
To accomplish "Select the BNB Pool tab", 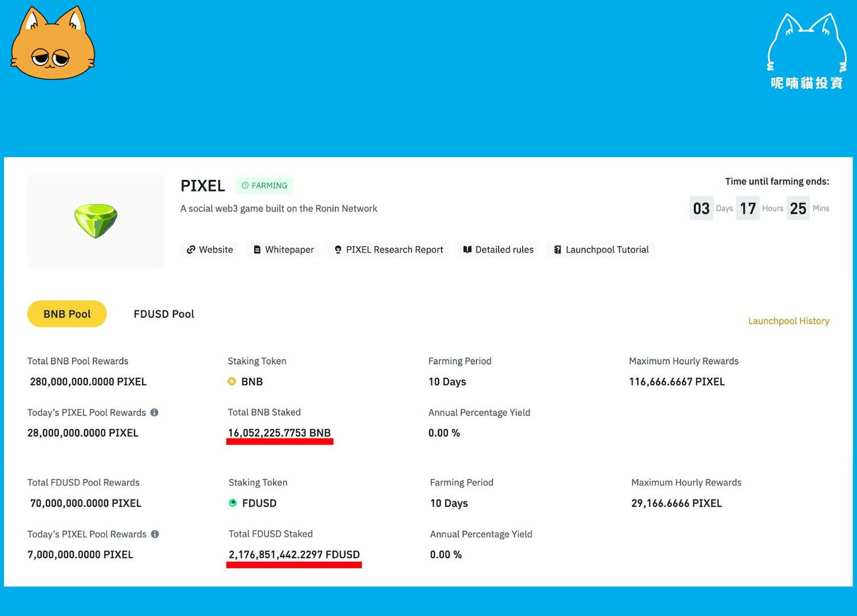I will [x=67, y=314].
